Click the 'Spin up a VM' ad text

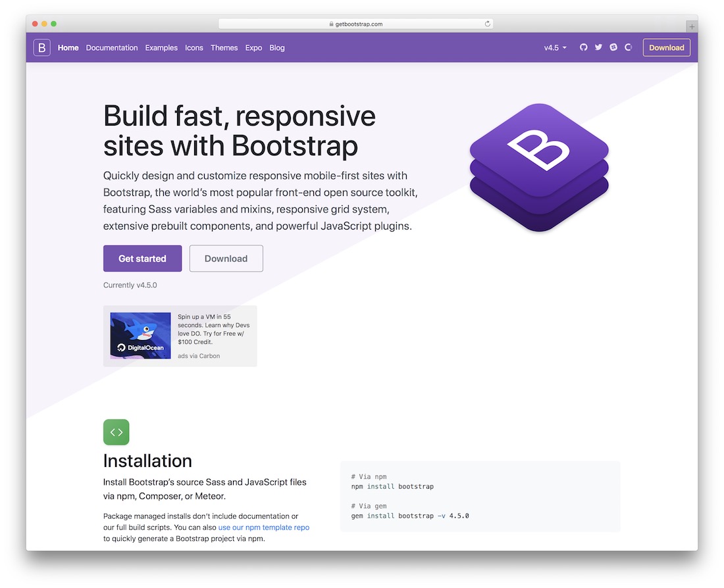pyautogui.click(x=213, y=329)
